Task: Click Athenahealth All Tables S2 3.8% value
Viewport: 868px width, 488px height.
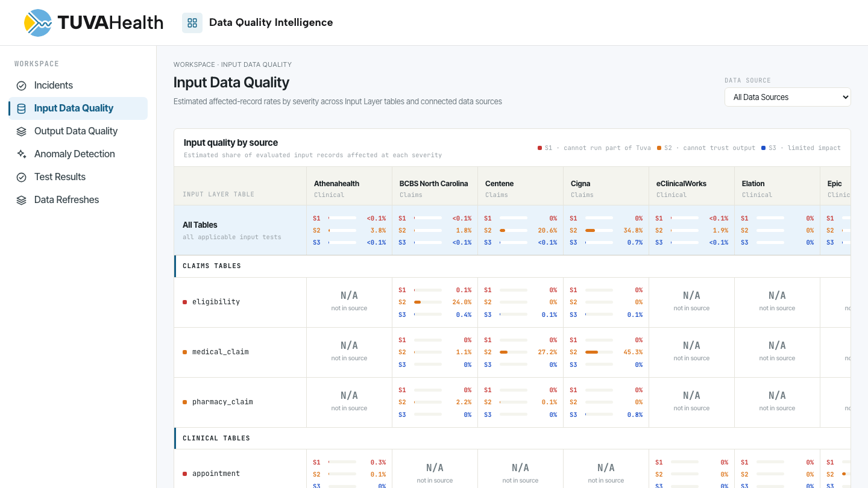Action: [378, 230]
